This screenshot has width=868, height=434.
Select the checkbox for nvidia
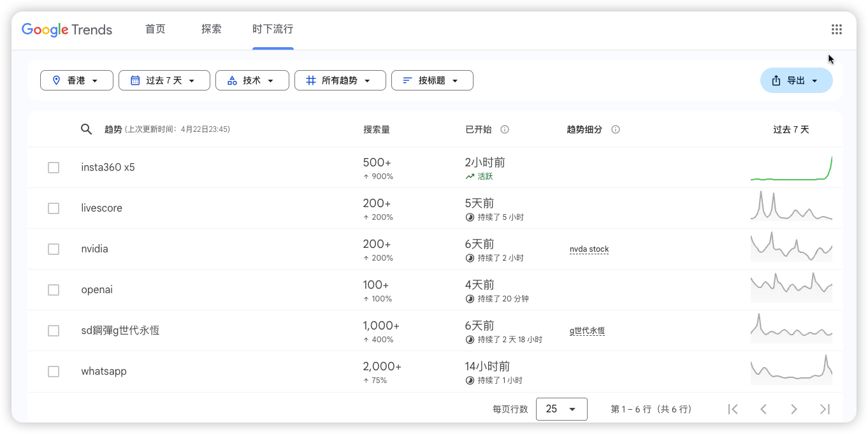coord(54,249)
